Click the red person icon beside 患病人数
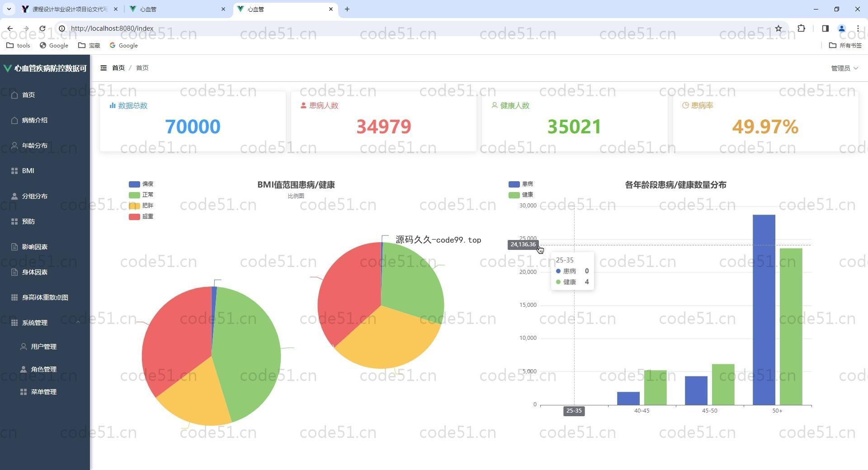This screenshot has width=868, height=470. (x=303, y=105)
